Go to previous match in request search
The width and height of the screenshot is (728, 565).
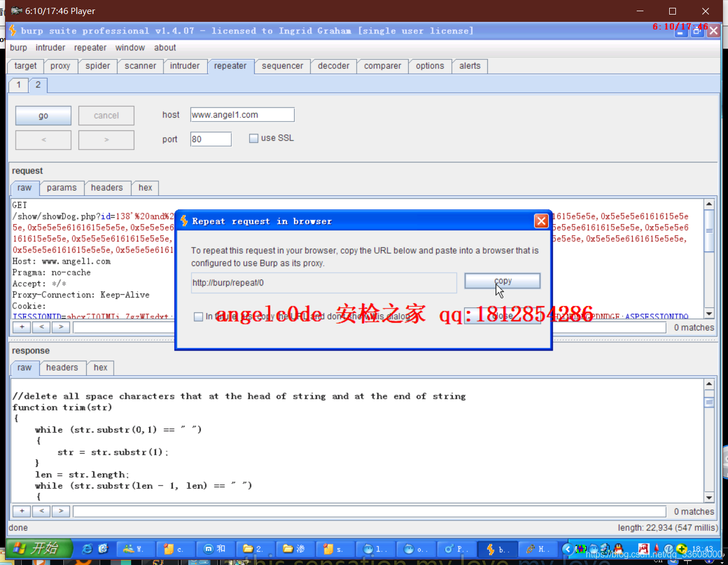coord(41,327)
